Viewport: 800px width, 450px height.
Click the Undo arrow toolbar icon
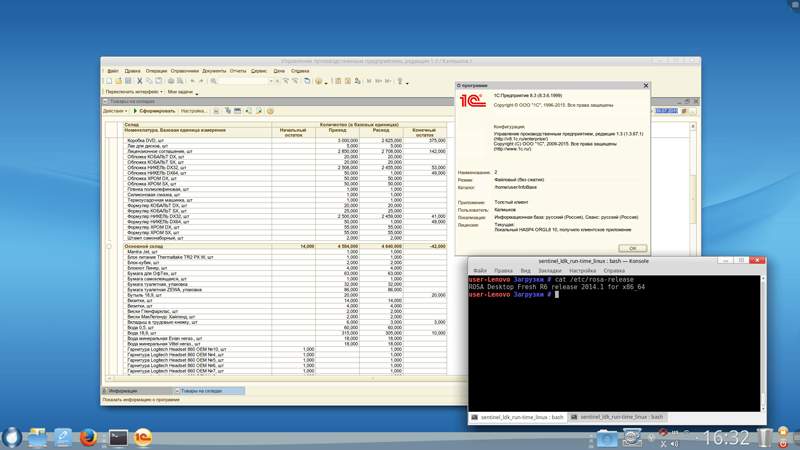pos(192,81)
